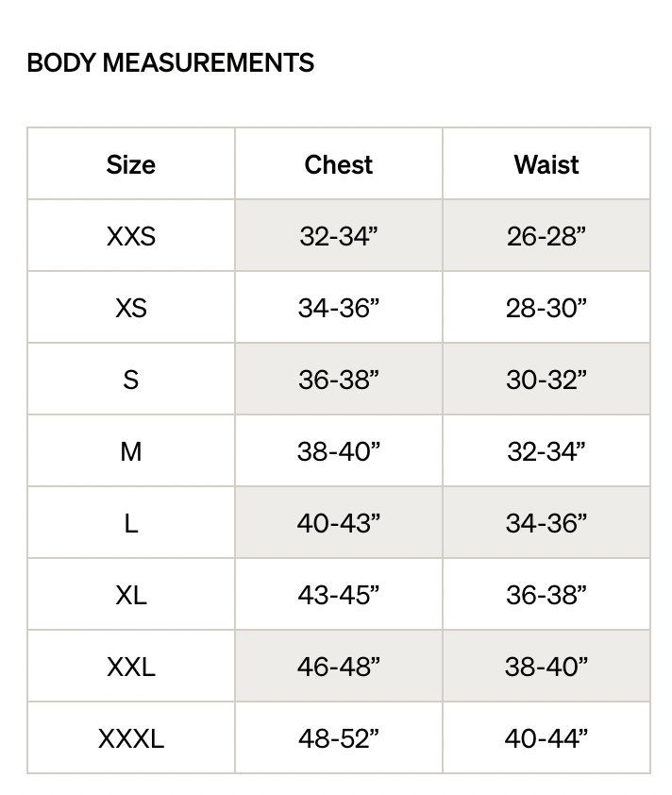672x795 pixels.
Task: Select the XXL size cell
Action: point(131,667)
